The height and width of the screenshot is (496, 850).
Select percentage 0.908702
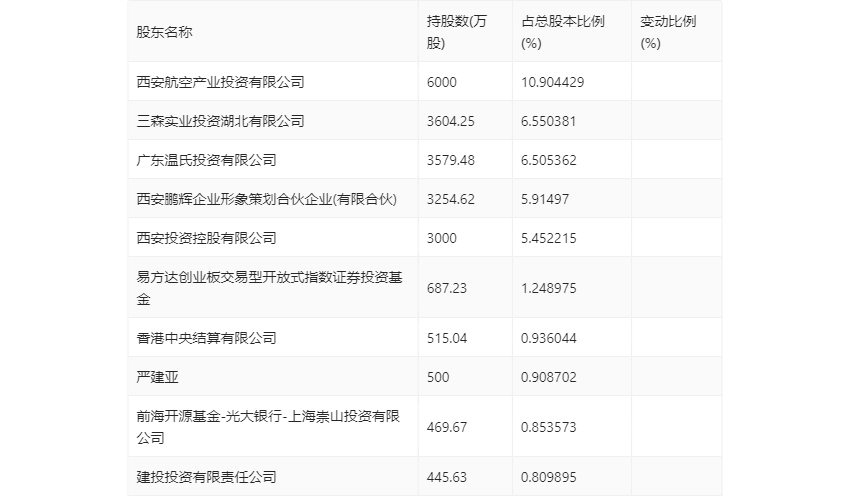click(549, 377)
